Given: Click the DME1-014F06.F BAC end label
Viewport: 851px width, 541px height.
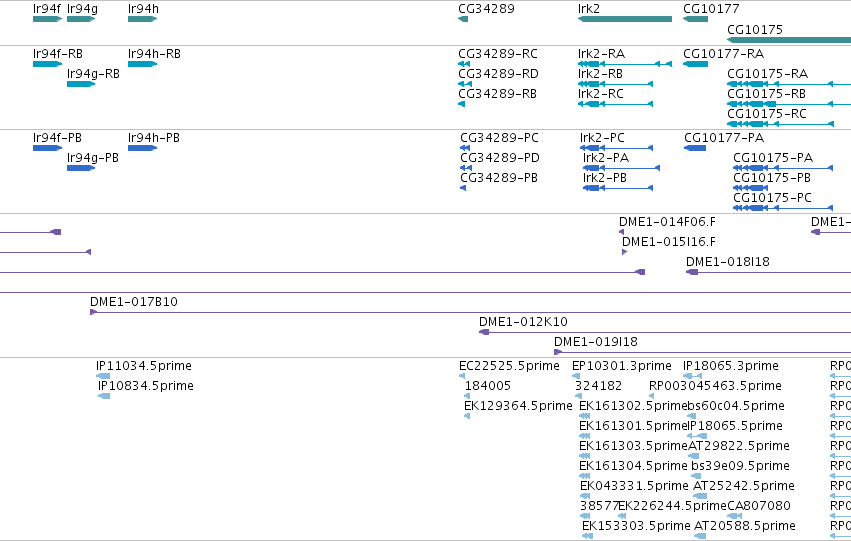Looking at the screenshot, I should click(667, 222).
